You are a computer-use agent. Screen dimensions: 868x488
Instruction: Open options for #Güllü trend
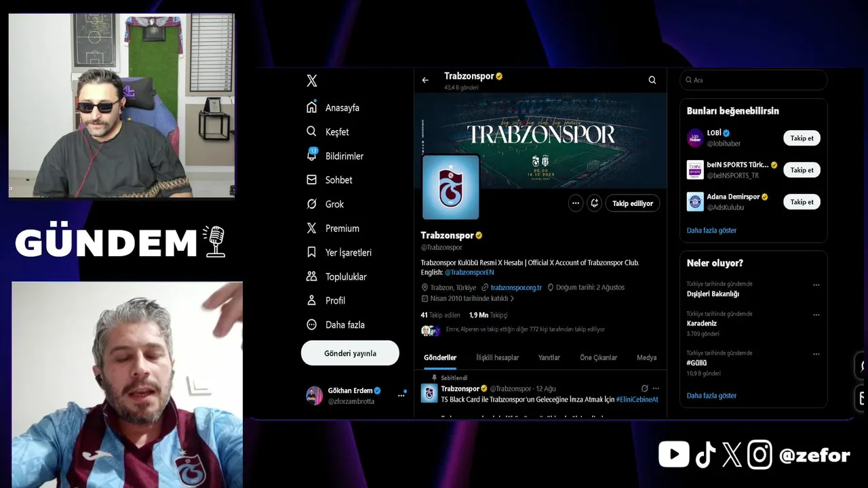pos(816,354)
